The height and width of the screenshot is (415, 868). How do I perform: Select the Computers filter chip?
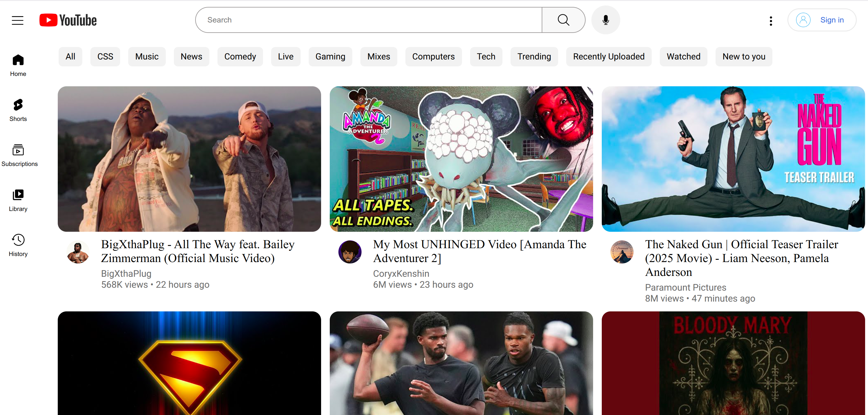coord(433,57)
